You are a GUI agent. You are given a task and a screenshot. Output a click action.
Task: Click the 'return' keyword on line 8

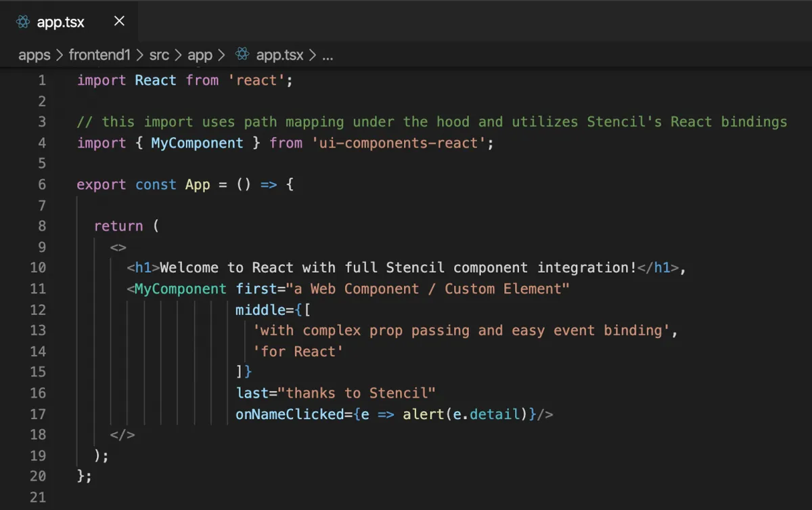pyautogui.click(x=118, y=226)
